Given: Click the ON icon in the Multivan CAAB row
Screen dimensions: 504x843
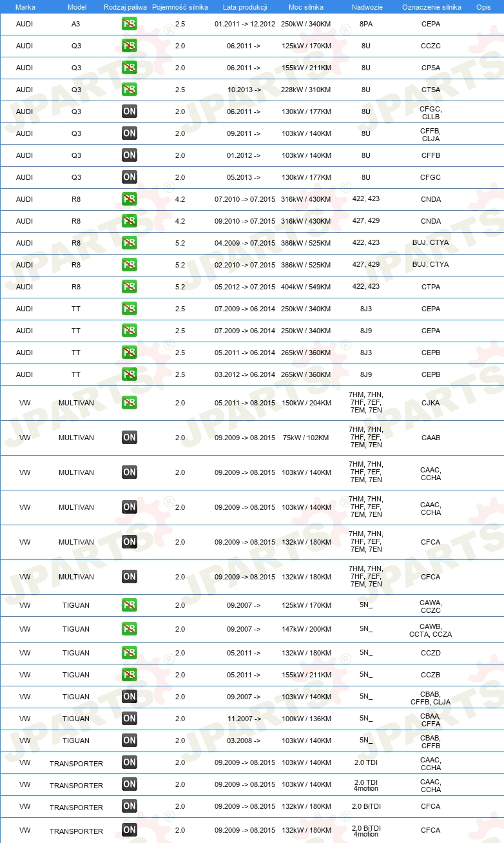Looking at the screenshot, I should click(x=130, y=438).
